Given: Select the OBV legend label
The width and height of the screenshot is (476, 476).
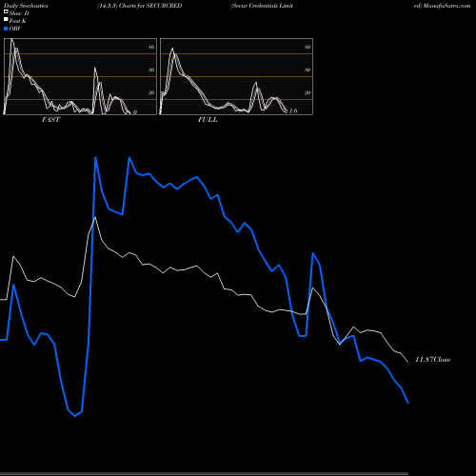Looking at the screenshot, I should point(15,29).
